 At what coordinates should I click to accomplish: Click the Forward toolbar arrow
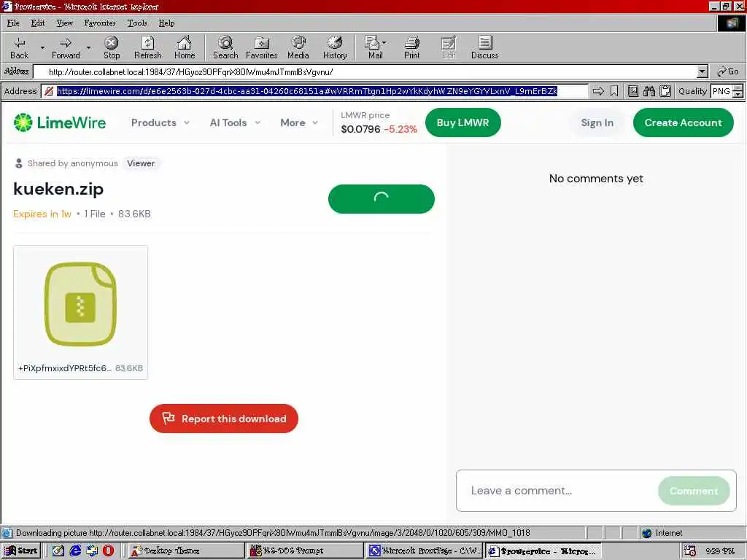(x=66, y=47)
